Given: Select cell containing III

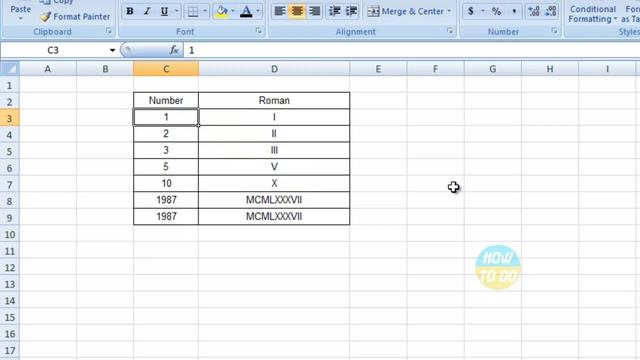Looking at the screenshot, I should click(x=274, y=150).
